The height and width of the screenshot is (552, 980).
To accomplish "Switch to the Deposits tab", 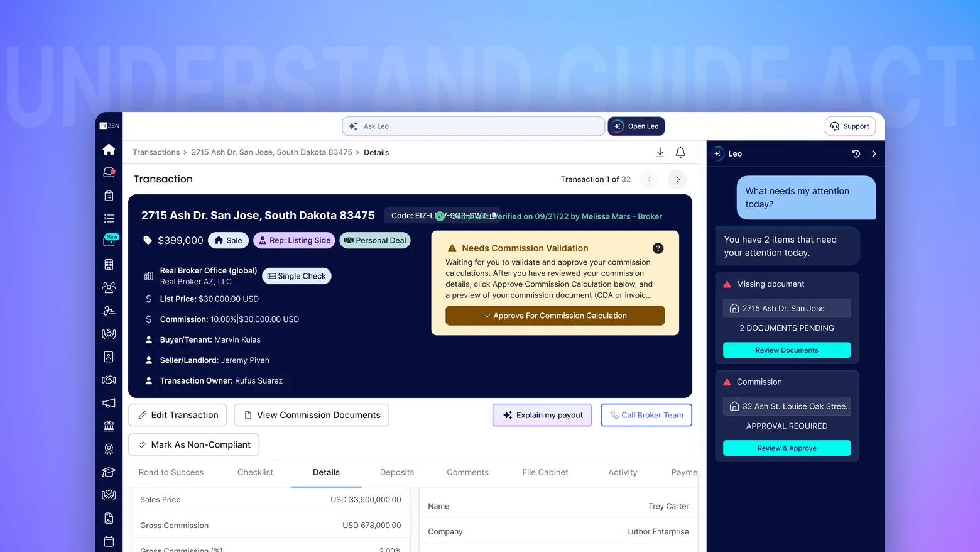I will (397, 472).
